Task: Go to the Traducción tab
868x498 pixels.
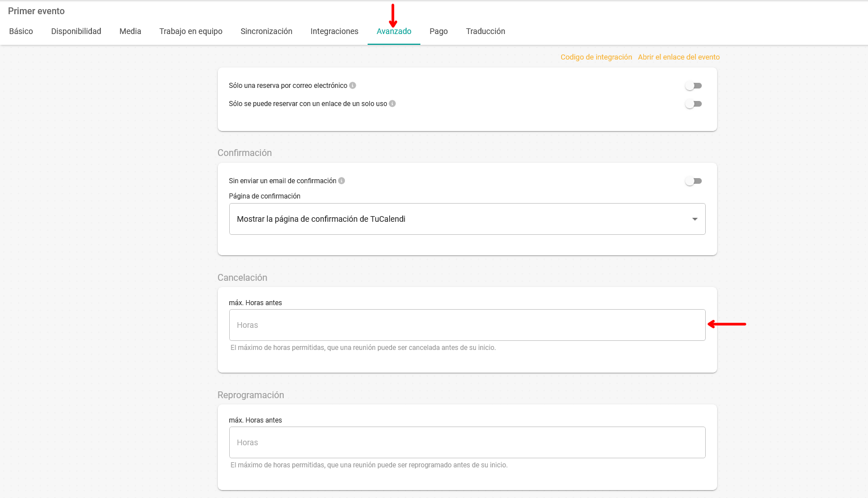Action: [485, 31]
